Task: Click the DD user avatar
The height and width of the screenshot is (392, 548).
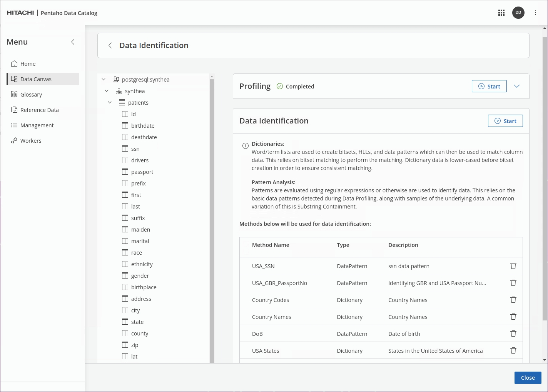Action: (518, 13)
